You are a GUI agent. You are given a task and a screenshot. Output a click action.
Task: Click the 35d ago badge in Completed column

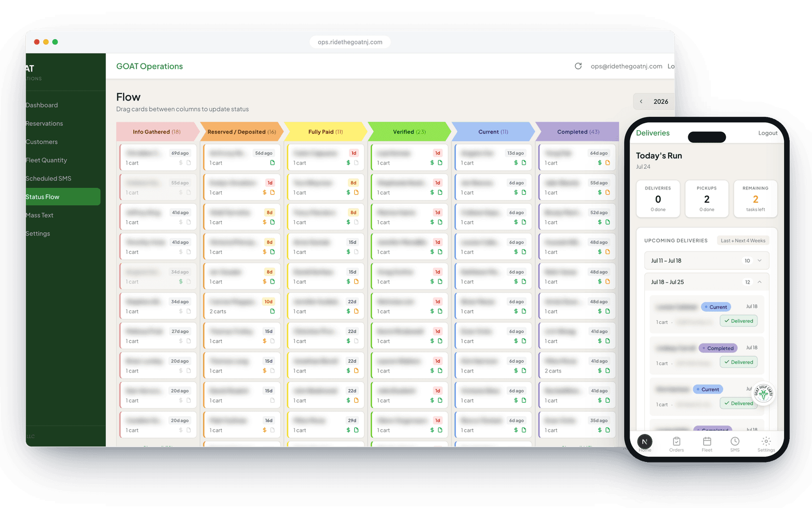(599, 421)
